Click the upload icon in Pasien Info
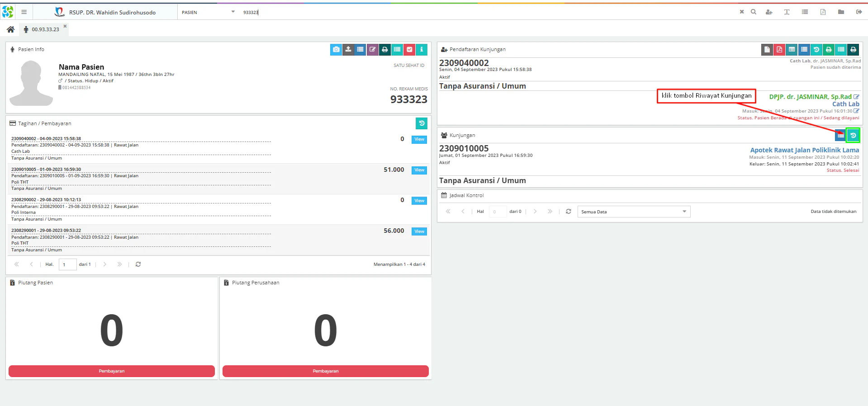Image resolution: width=868 pixels, height=406 pixels. [348, 49]
